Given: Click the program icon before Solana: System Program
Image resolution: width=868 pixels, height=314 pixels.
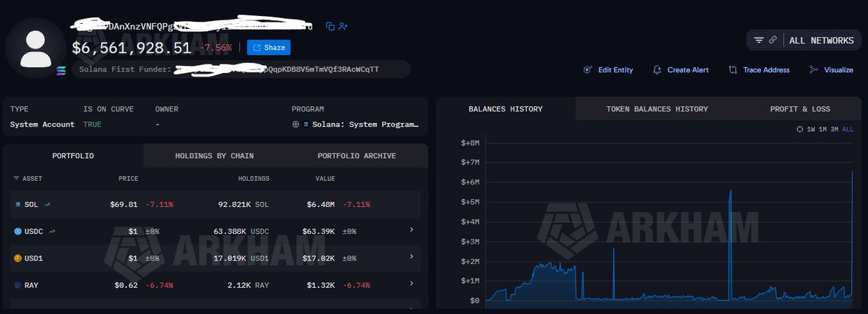Looking at the screenshot, I should pos(296,124).
